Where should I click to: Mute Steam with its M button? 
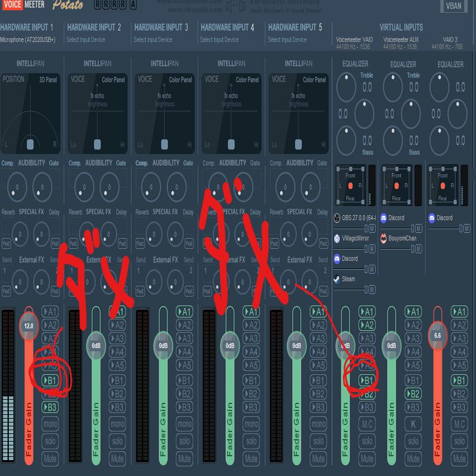point(372,290)
